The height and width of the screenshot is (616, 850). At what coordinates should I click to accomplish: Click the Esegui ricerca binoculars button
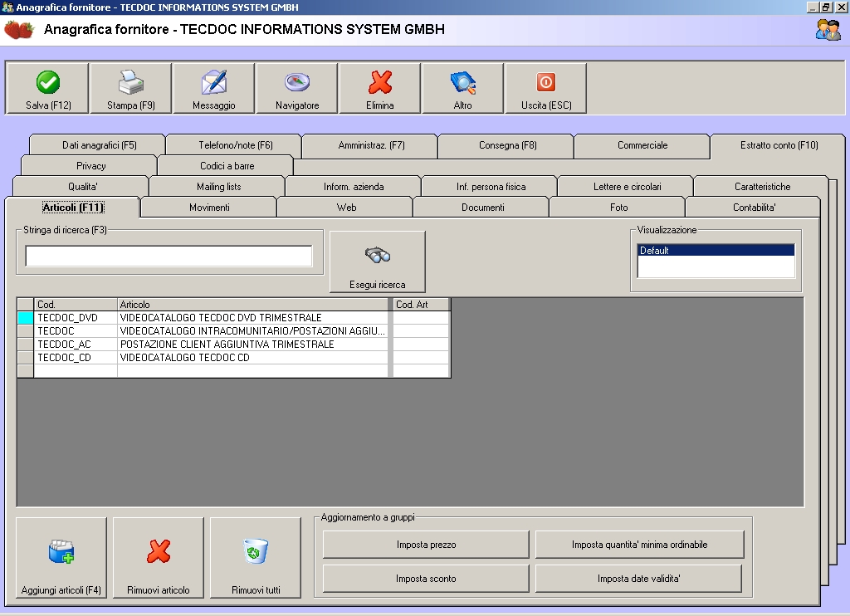(378, 262)
